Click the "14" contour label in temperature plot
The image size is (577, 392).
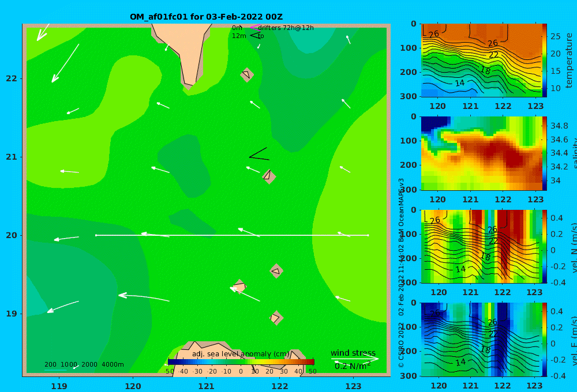(x=460, y=83)
